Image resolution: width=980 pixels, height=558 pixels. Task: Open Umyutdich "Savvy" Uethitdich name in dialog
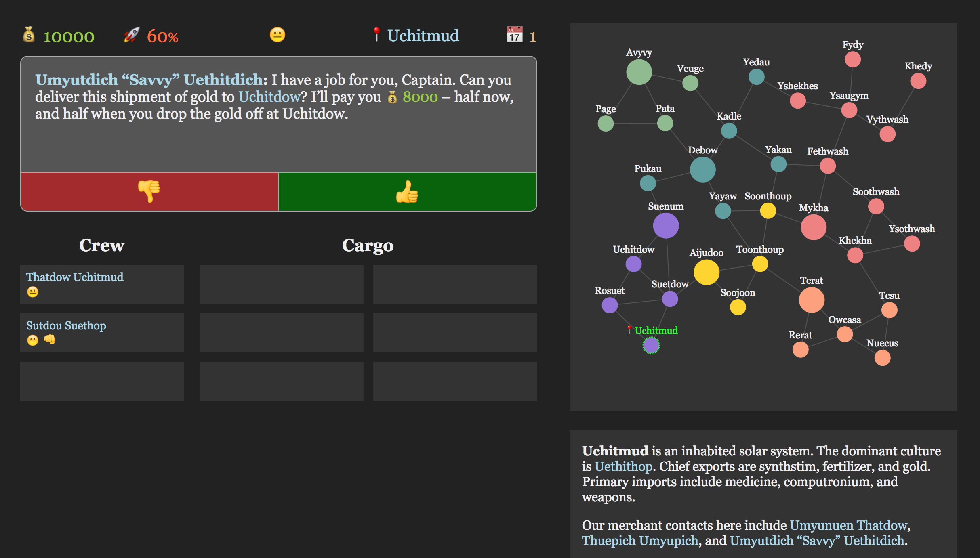(x=149, y=80)
